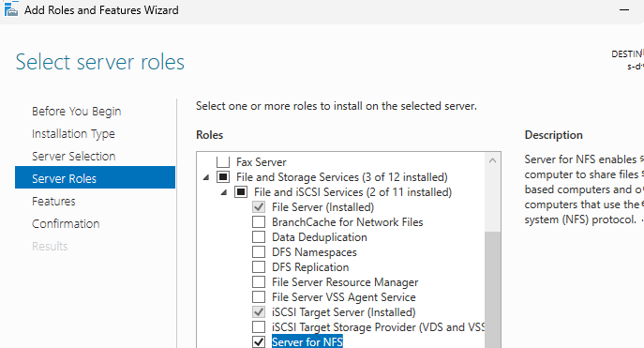Image resolution: width=644 pixels, height=348 pixels.
Task: Open Installation Type step
Action: 73,134
